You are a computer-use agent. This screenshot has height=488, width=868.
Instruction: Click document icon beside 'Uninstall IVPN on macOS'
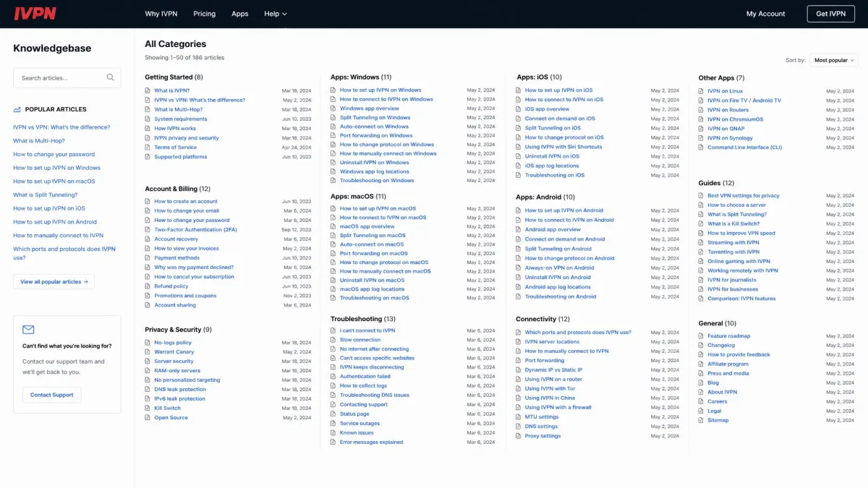(333, 281)
